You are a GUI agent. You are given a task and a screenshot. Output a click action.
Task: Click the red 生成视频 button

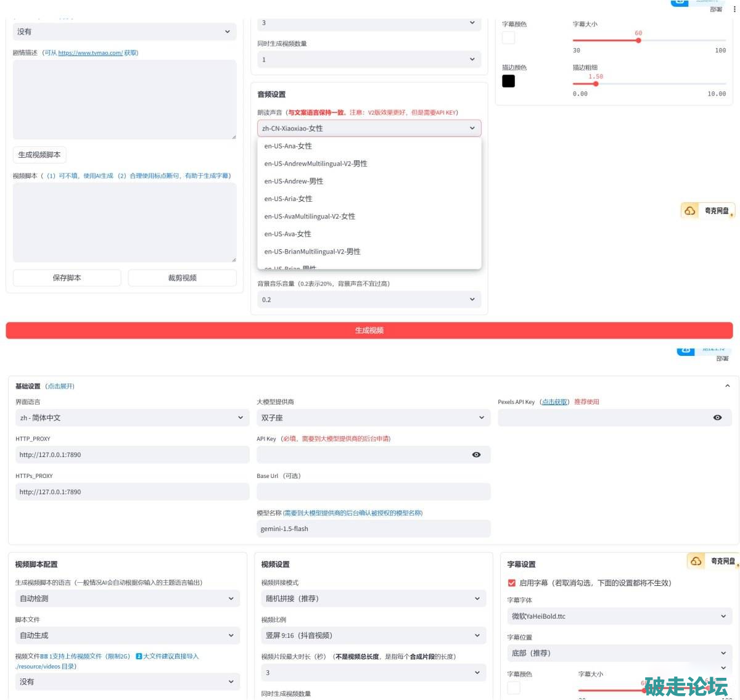pos(369,331)
